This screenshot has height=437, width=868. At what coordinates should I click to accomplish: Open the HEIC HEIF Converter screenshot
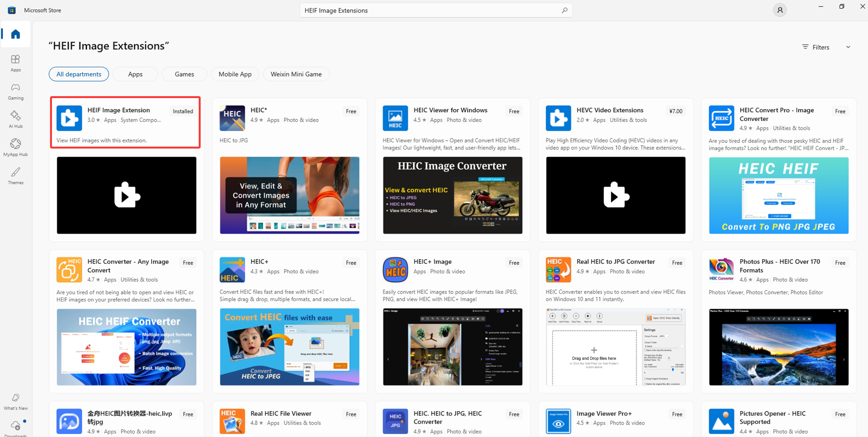tap(127, 347)
